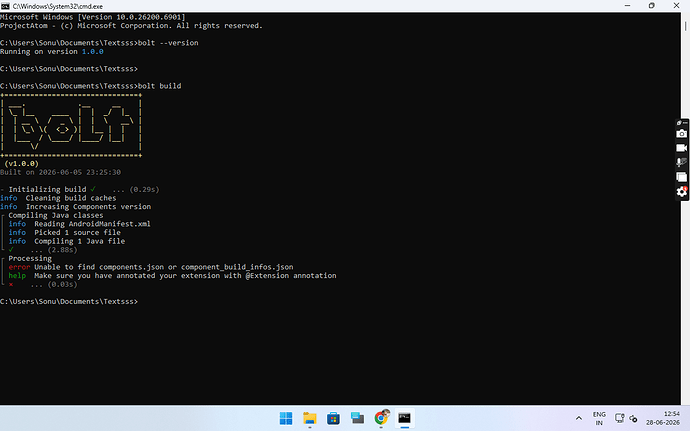Click 'Cleaning build caches' info line
Viewport: 690px width, 431px height.
pyautogui.click(x=58, y=198)
